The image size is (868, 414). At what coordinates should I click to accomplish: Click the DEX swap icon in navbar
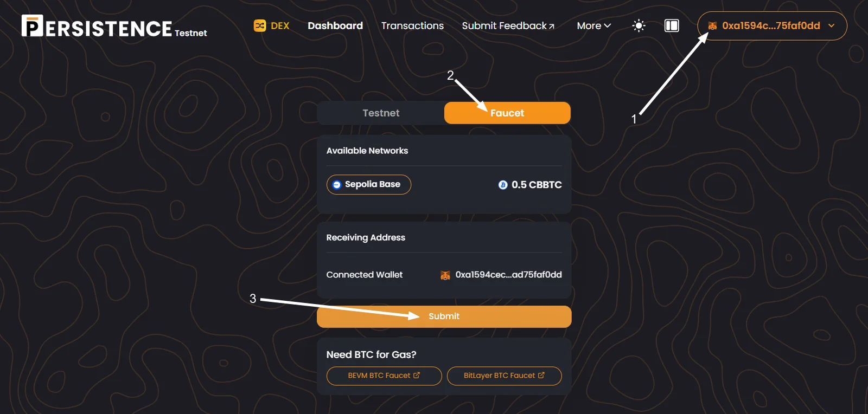260,25
